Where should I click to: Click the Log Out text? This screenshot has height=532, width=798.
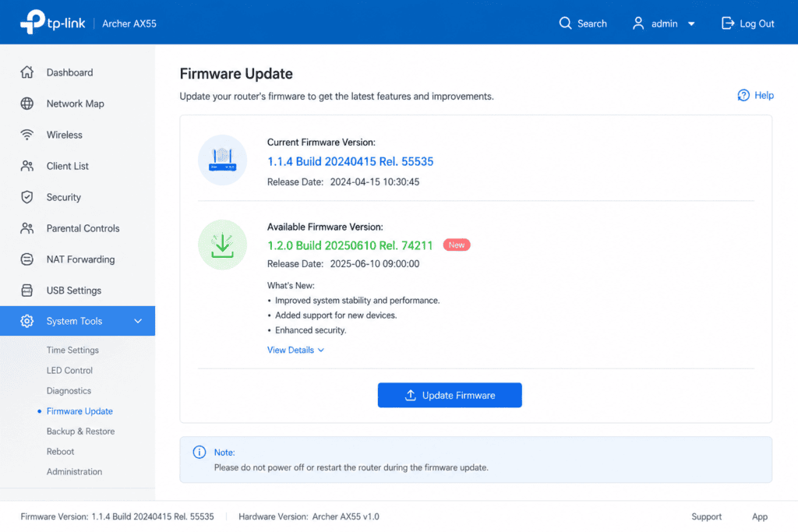pyautogui.click(x=757, y=24)
